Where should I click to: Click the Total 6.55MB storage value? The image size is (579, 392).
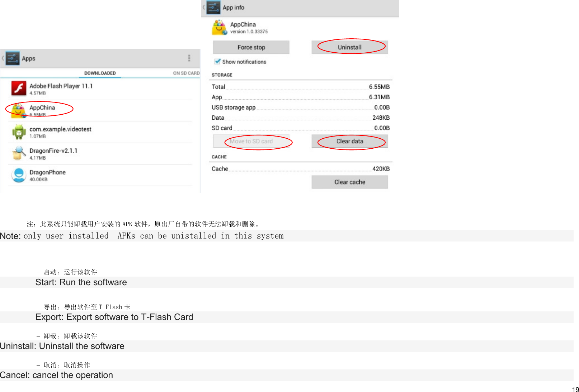coord(379,87)
